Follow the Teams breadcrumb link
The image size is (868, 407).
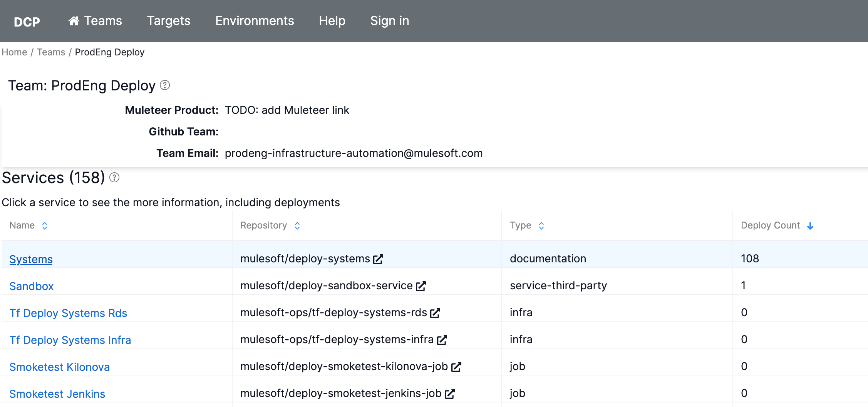(x=51, y=52)
